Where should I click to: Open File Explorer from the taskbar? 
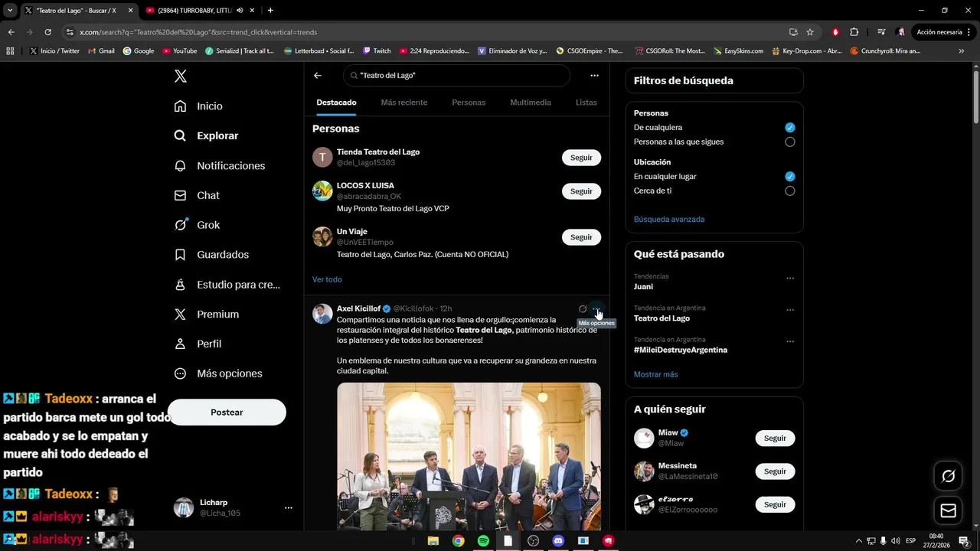point(433,541)
